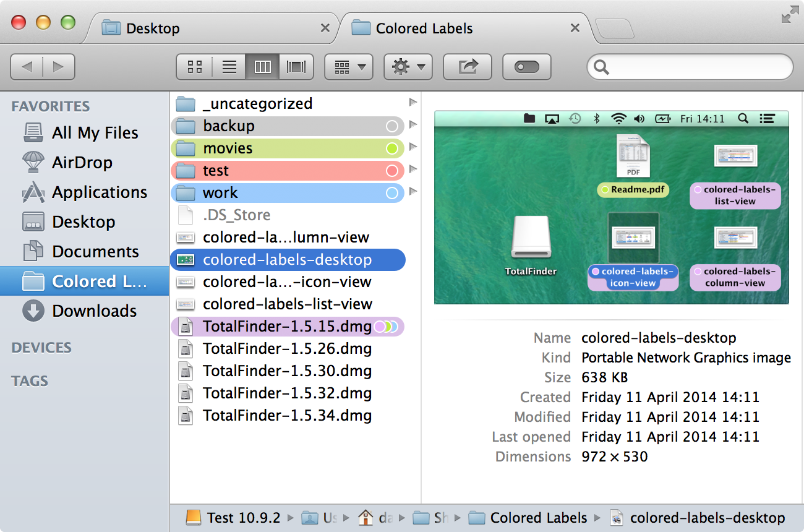Open the gear Action dropdown menu
This screenshot has width=804, height=532.
pos(408,67)
